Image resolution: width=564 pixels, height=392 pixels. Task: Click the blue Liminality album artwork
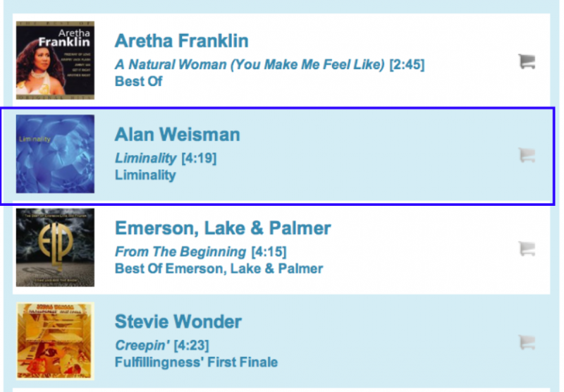[55, 154]
